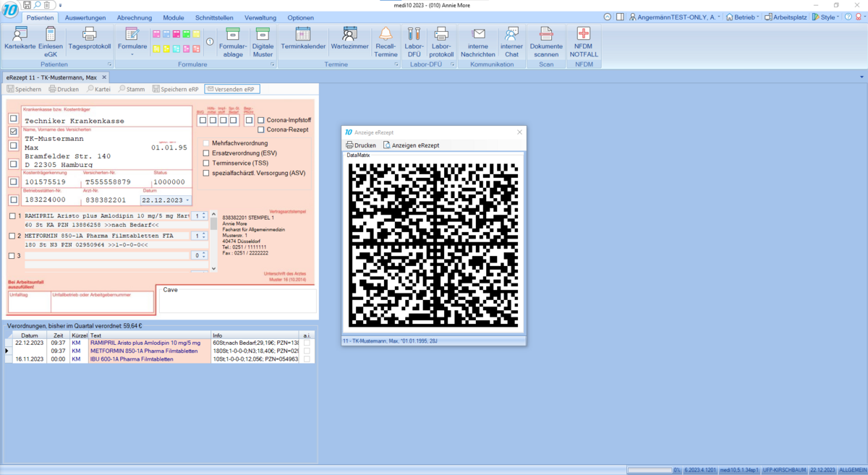Open the Module ribbon tab

click(x=174, y=17)
